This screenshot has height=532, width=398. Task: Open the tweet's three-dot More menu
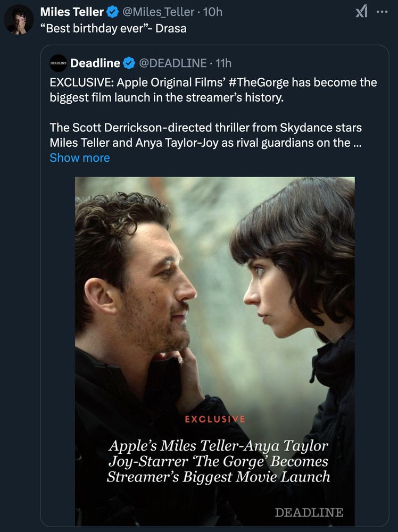(382, 12)
